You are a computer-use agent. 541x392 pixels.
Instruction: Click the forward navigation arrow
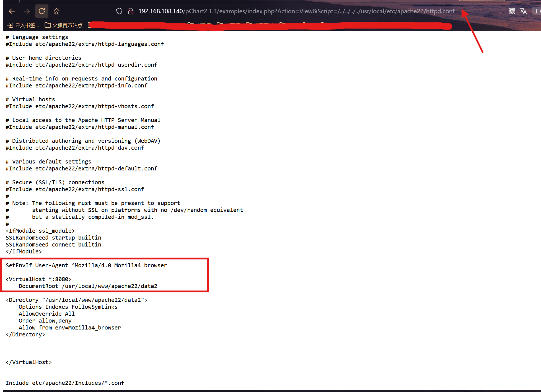coord(27,11)
